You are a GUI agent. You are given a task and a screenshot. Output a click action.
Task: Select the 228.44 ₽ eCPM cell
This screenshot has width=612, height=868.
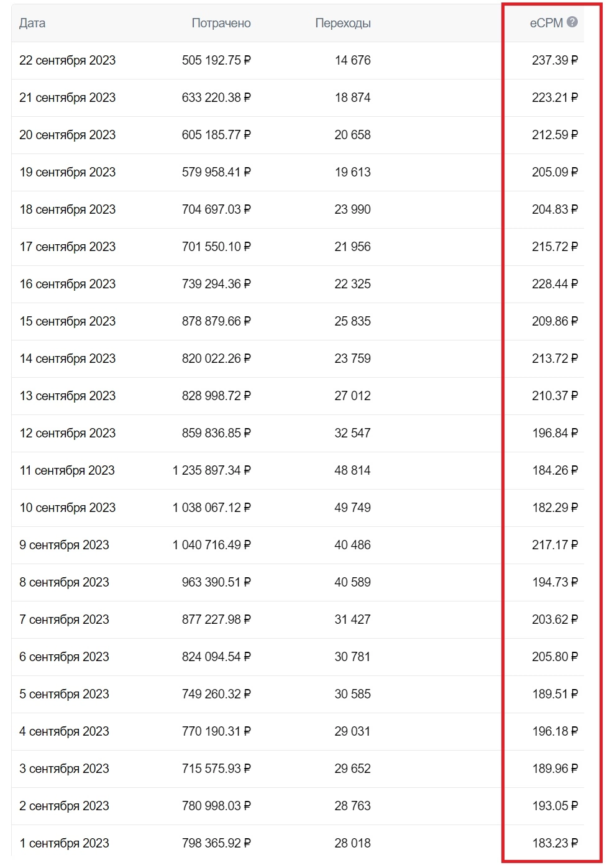click(555, 284)
